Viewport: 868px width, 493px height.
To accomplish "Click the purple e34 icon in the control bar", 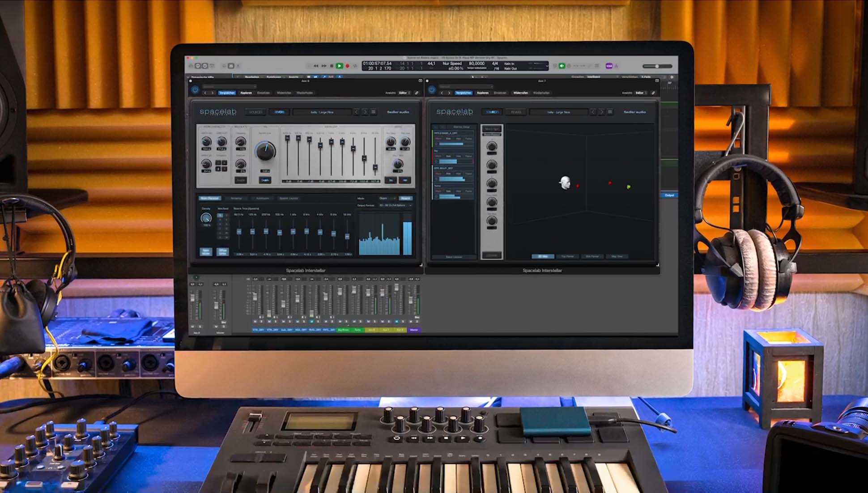I will pos(609,66).
